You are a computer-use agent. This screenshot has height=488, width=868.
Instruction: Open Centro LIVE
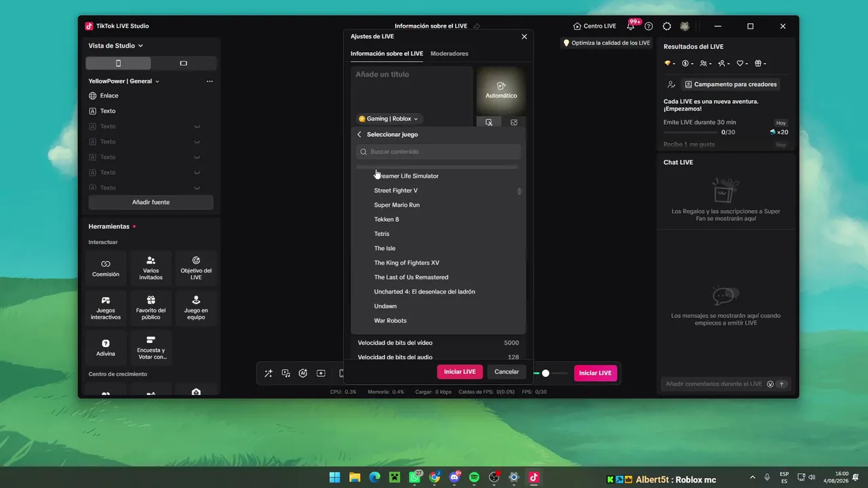[x=595, y=26]
